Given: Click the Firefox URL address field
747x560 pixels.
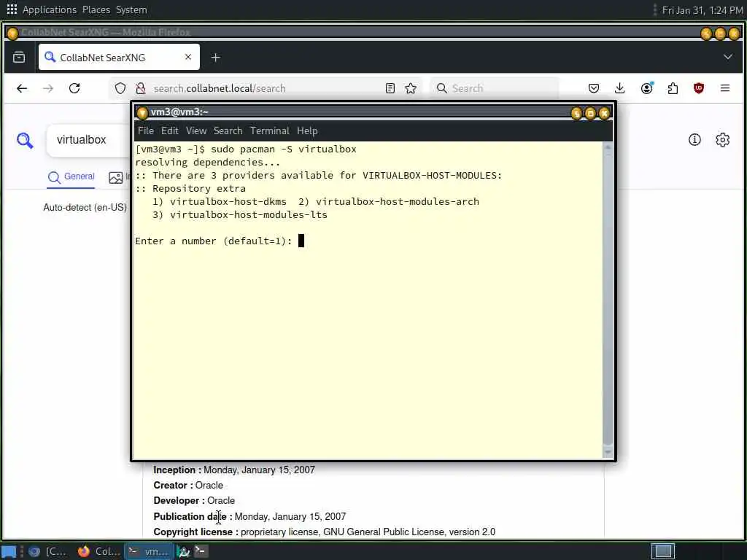Looking at the screenshot, I should click(x=267, y=88).
